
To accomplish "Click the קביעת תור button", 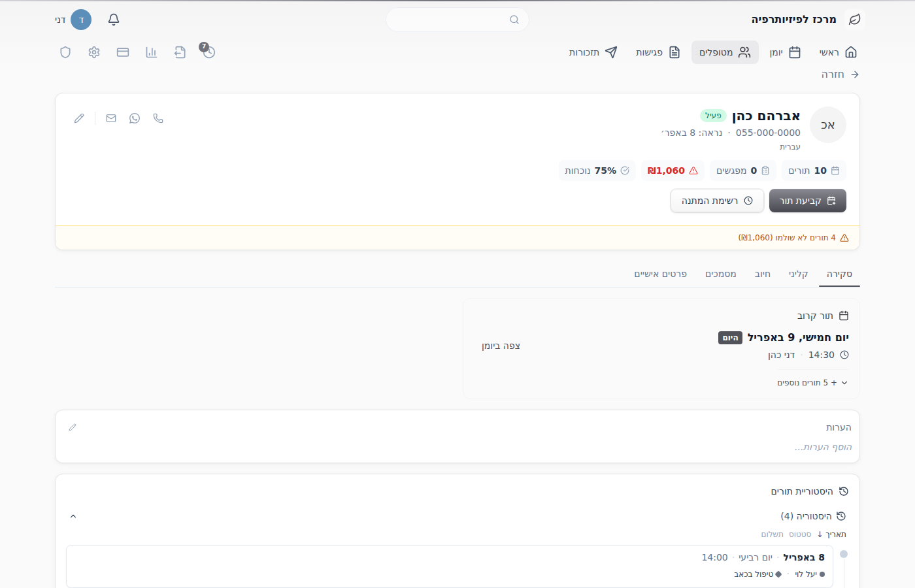I will point(808,201).
